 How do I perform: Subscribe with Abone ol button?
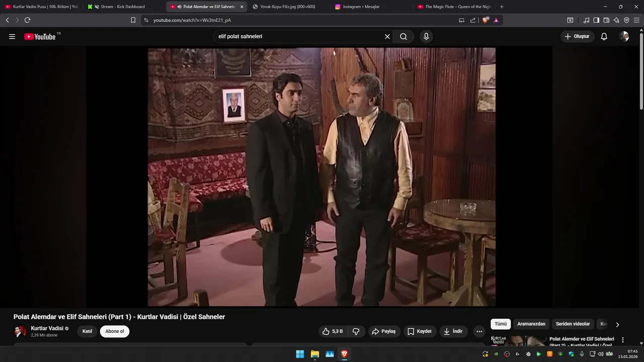click(115, 331)
